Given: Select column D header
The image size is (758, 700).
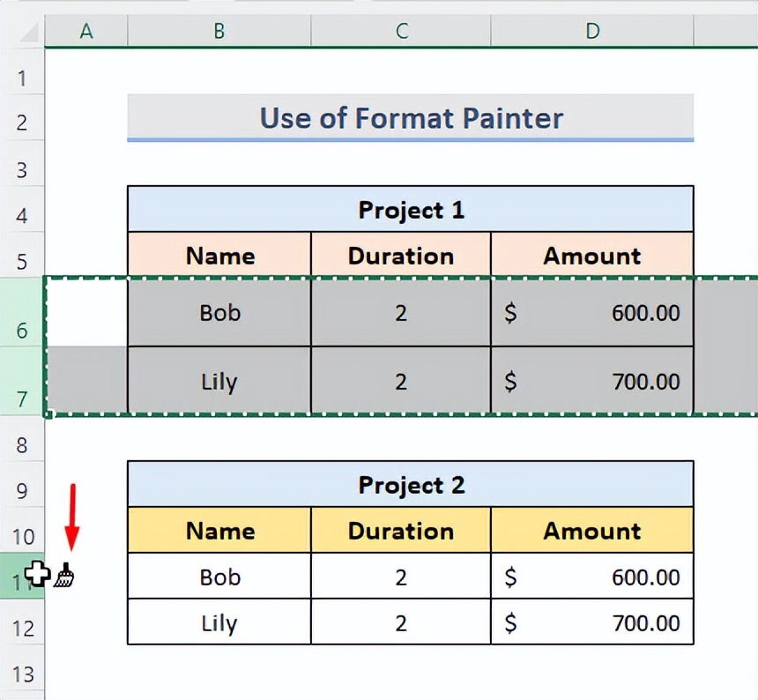Looking at the screenshot, I should [592, 31].
